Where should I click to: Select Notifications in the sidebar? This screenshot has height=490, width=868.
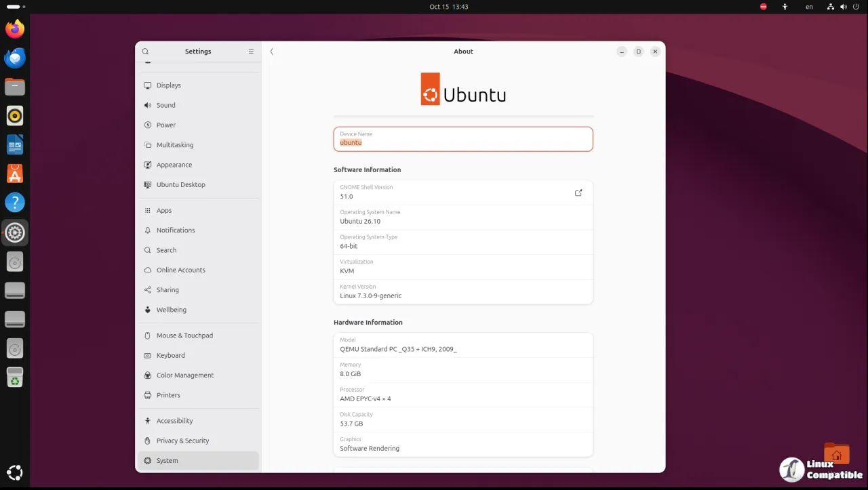point(198,230)
